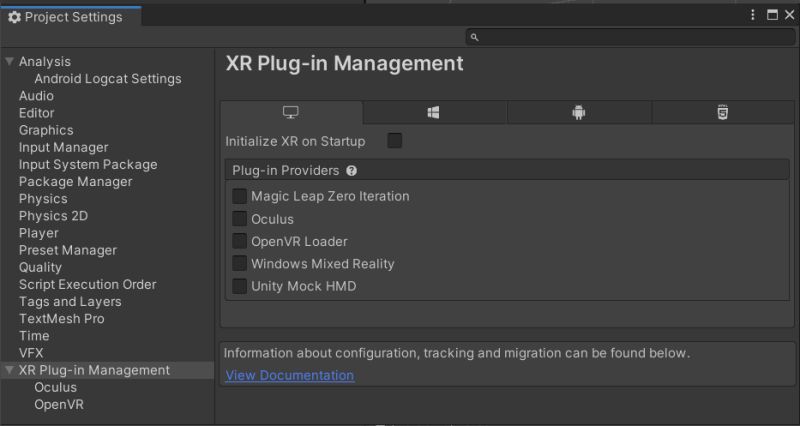Click the Plug-in Providers help icon
Screen dimensions: 800x426
tap(352, 171)
